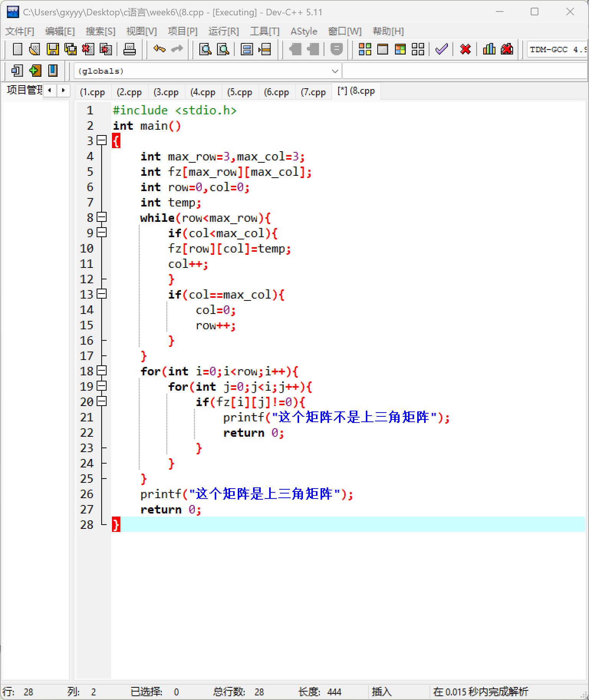Switch to the (1.cpp tab
The image size is (589, 700).
pyautogui.click(x=92, y=92)
